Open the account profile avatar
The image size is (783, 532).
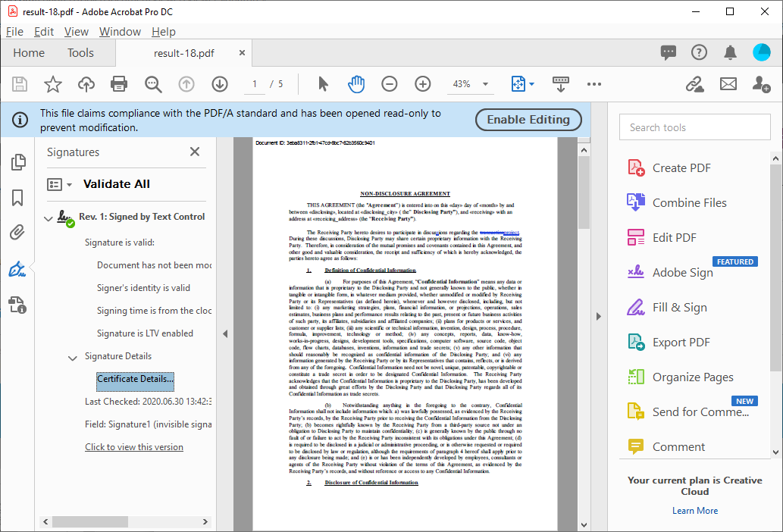tap(761, 52)
